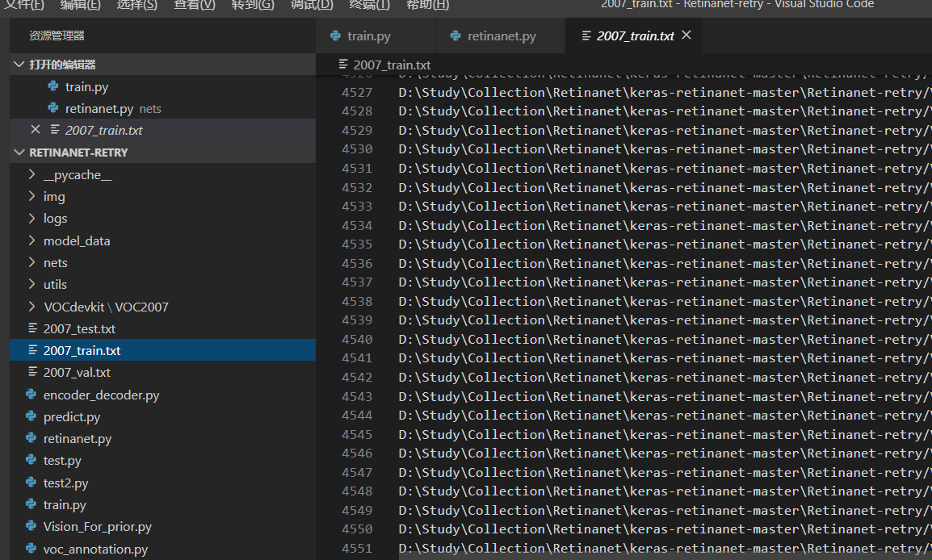Close the 2007_train.txt tab
This screenshot has height=560, width=932.
[686, 36]
